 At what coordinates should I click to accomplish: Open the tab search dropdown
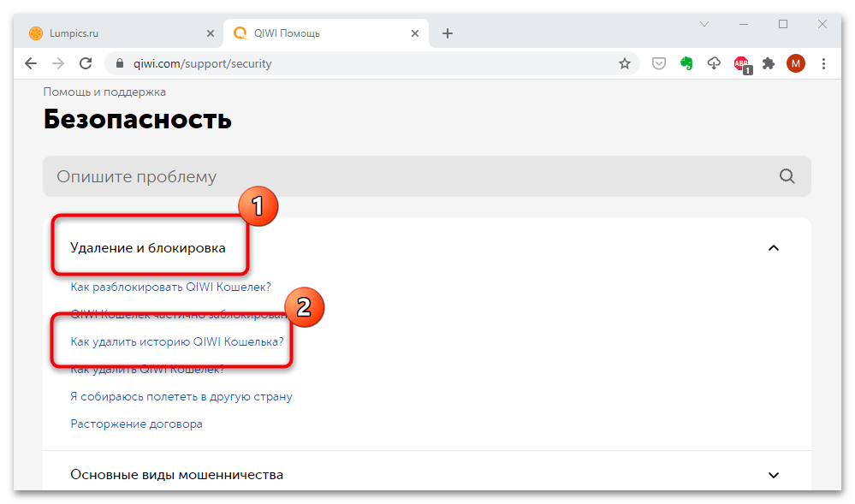pyautogui.click(x=704, y=24)
